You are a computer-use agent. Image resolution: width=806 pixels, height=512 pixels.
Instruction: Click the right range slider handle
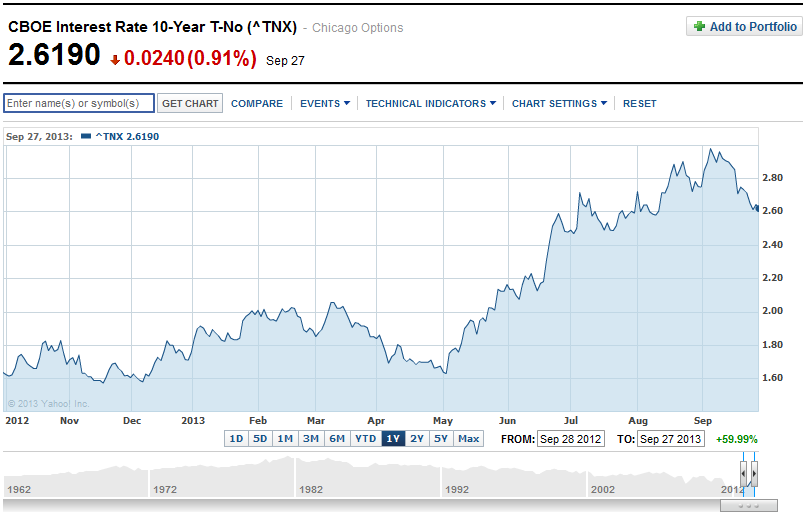[754, 473]
